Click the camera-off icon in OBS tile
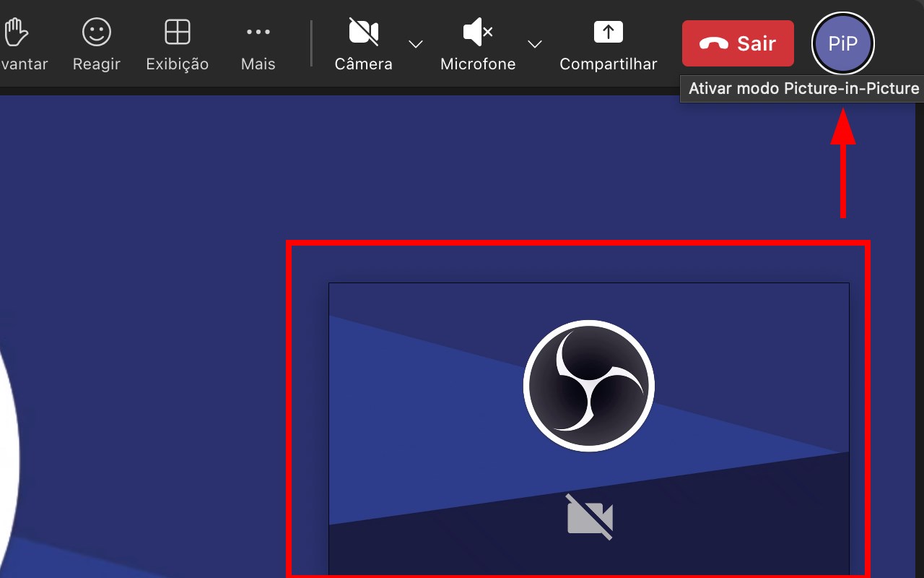The height and width of the screenshot is (578, 924). (x=590, y=517)
